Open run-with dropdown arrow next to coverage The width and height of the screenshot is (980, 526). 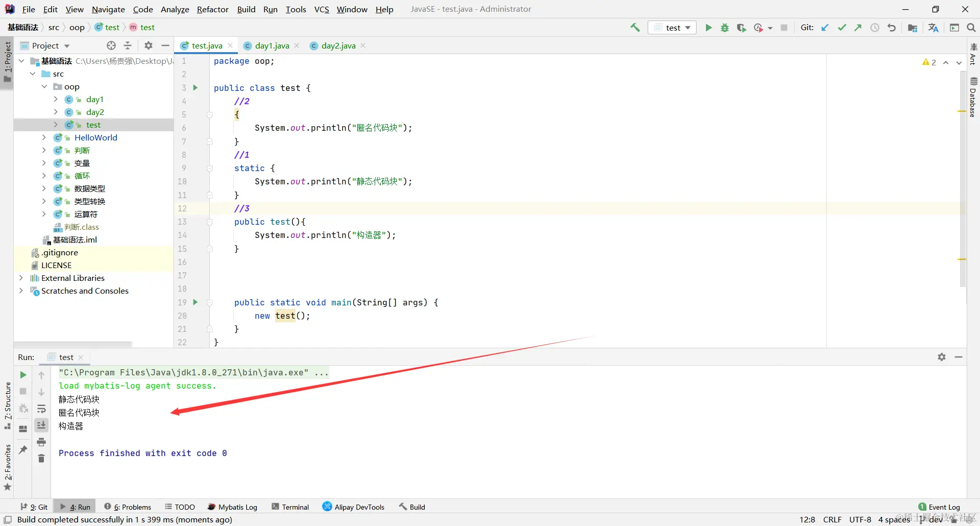770,28
